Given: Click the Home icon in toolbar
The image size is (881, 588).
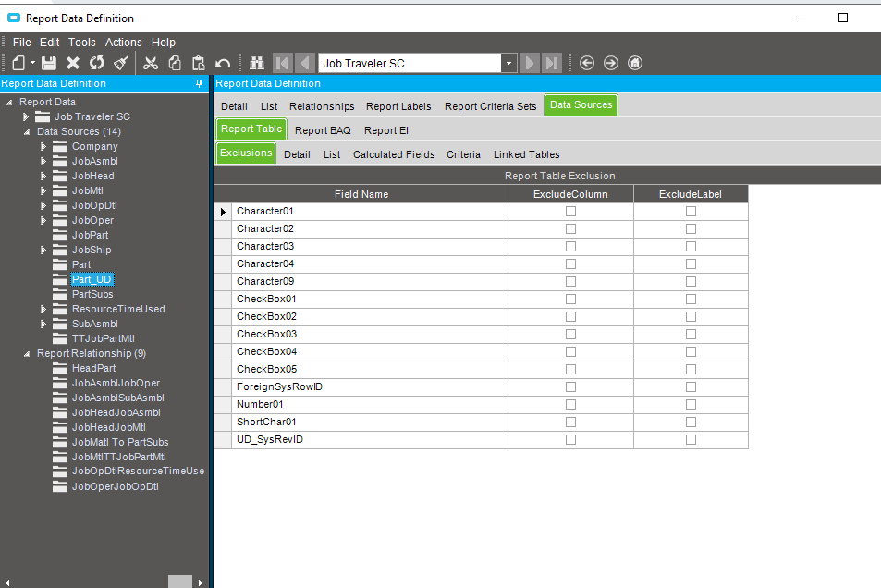Looking at the screenshot, I should (x=635, y=63).
